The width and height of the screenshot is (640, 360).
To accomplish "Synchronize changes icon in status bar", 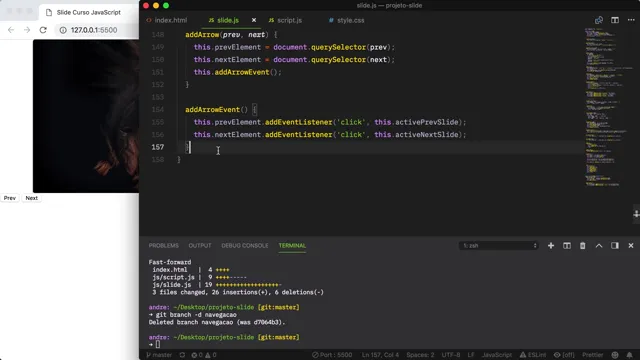I will point(182,355).
